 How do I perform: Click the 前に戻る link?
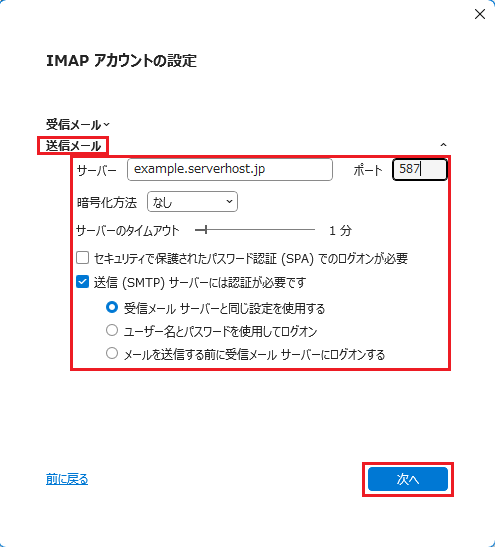pos(67,479)
